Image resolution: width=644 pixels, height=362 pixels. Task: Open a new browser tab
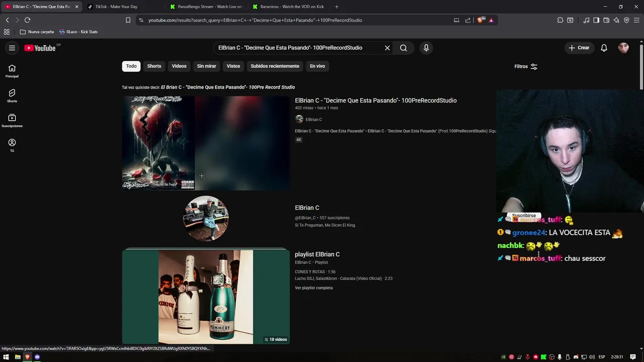point(337,7)
